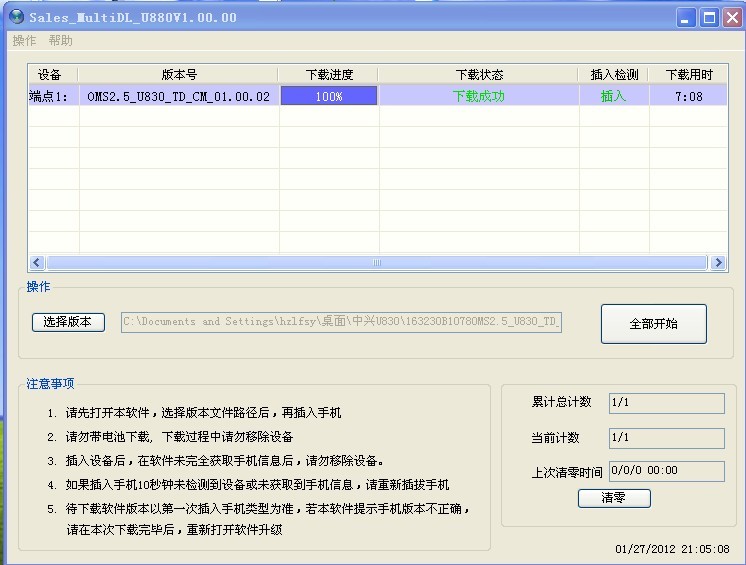Click the 100% download progress bar
The width and height of the screenshot is (746, 565).
click(328, 96)
